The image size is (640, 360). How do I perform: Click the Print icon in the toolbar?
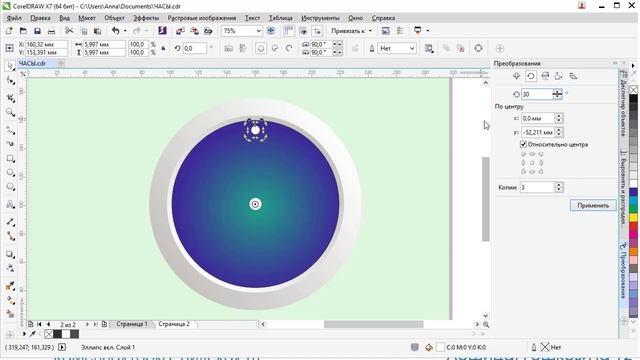coord(51,31)
